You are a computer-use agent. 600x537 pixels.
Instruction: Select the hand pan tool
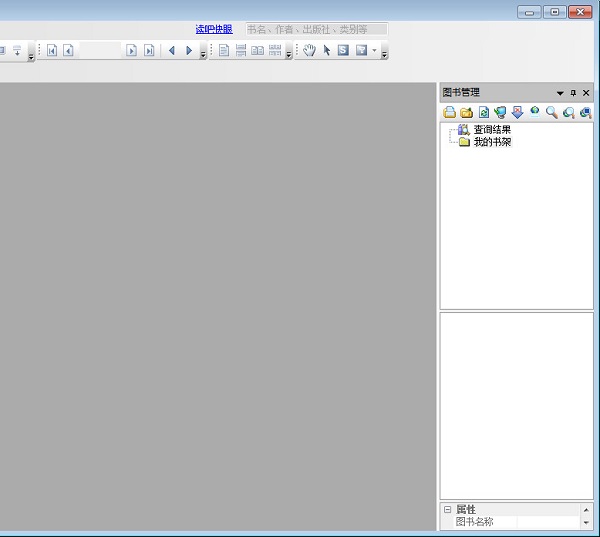[x=309, y=51]
